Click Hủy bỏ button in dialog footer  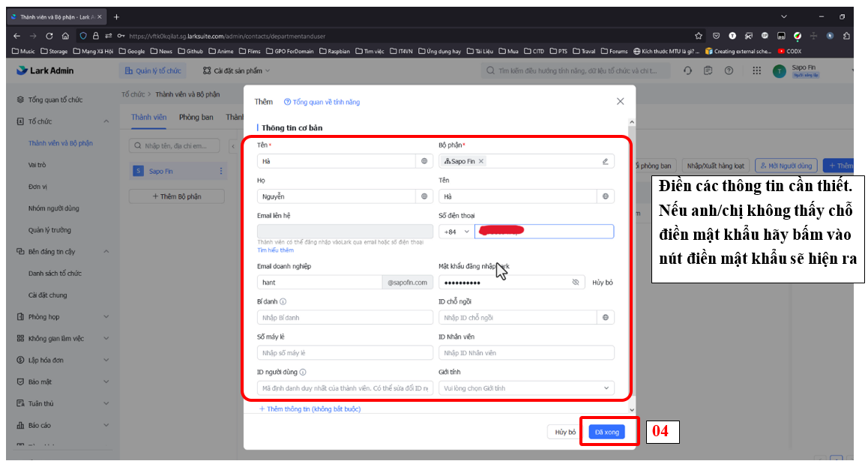pos(564,433)
